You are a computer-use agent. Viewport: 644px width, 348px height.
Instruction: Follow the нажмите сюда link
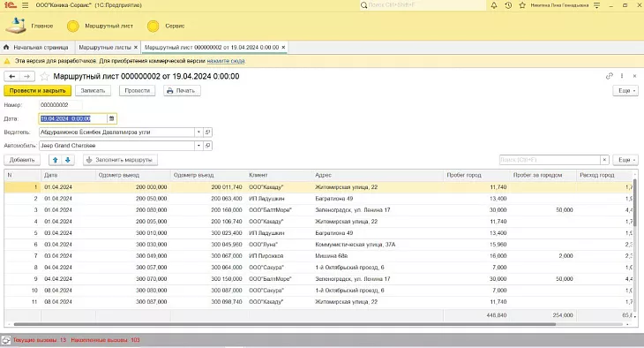tap(226, 61)
